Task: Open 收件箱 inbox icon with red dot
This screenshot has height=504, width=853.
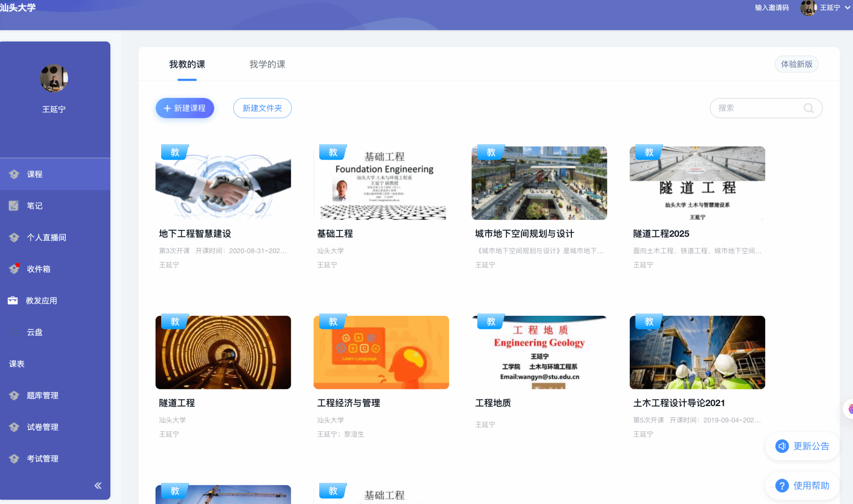Action: (14, 269)
